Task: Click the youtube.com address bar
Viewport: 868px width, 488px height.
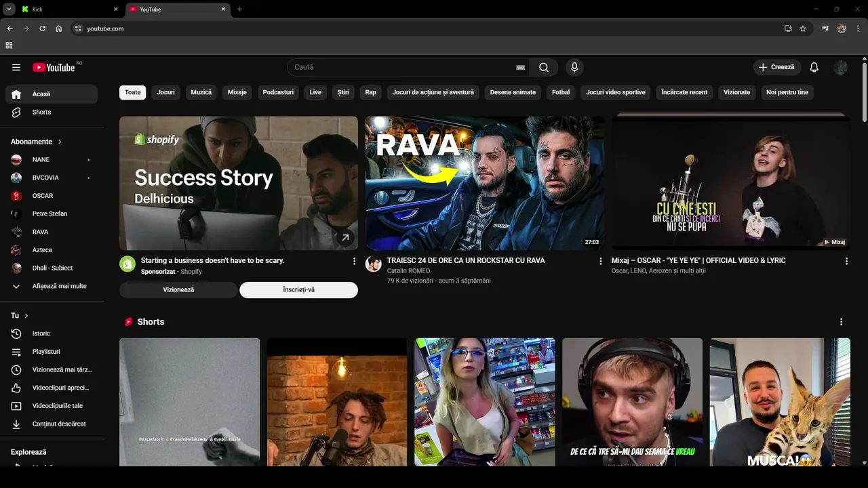Action: (x=434, y=28)
